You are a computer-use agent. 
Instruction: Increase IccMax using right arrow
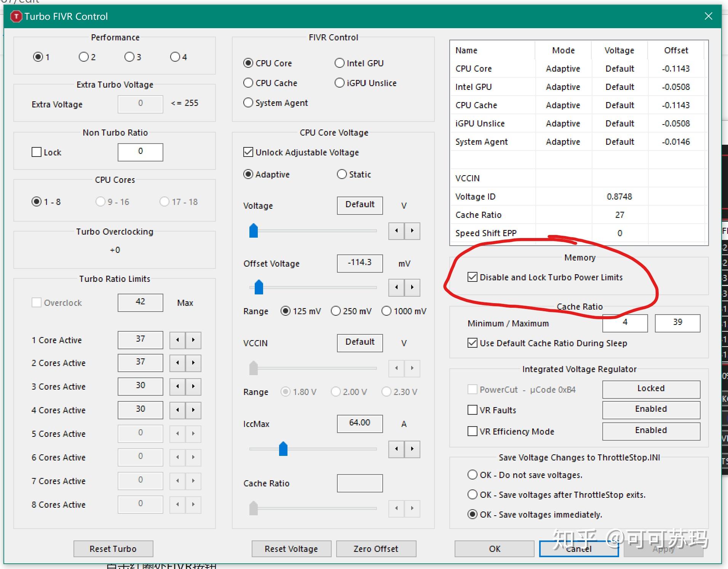pos(412,449)
